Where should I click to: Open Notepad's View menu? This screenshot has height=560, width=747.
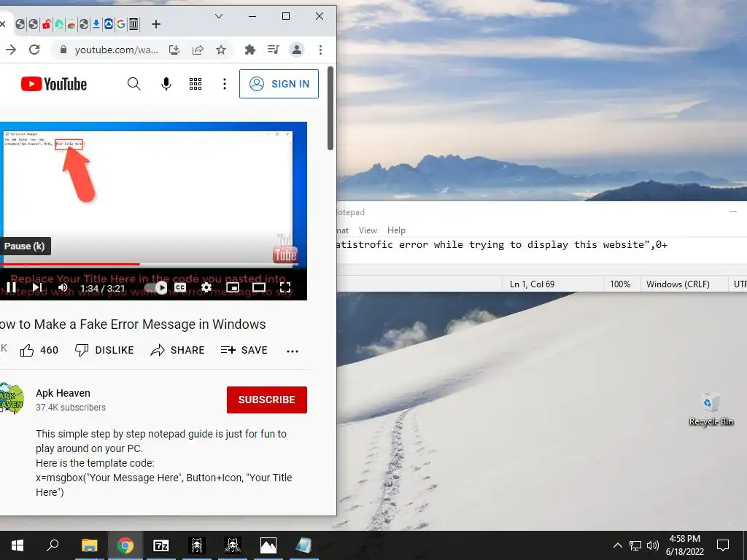pos(368,230)
